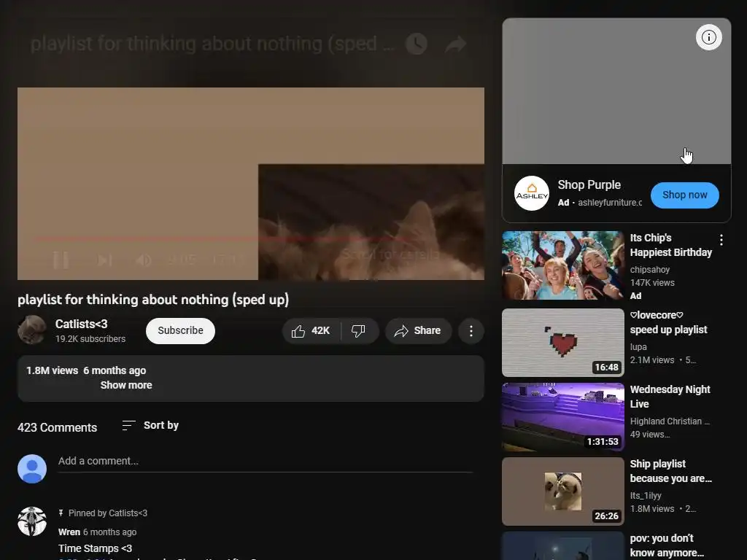Viewport: 747px width, 560px height.
Task: Click the dislike thumbs down icon
Action: tap(359, 331)
